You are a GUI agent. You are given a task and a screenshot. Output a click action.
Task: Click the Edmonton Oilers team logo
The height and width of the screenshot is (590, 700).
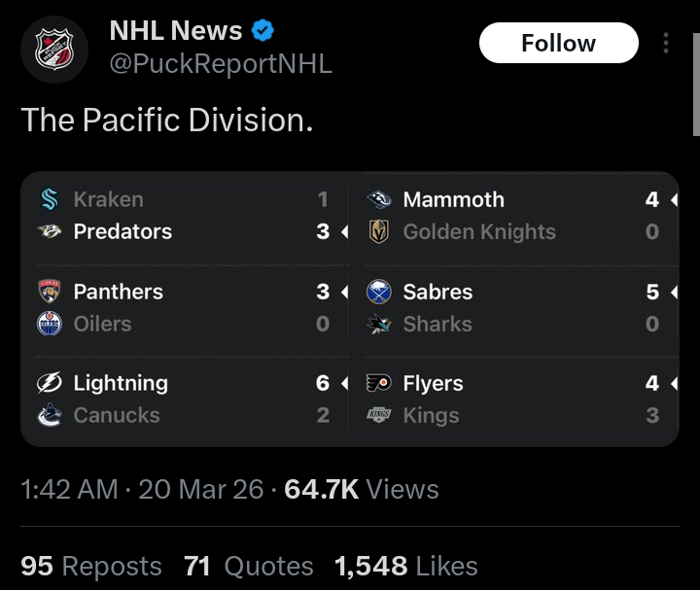point(49,324)
